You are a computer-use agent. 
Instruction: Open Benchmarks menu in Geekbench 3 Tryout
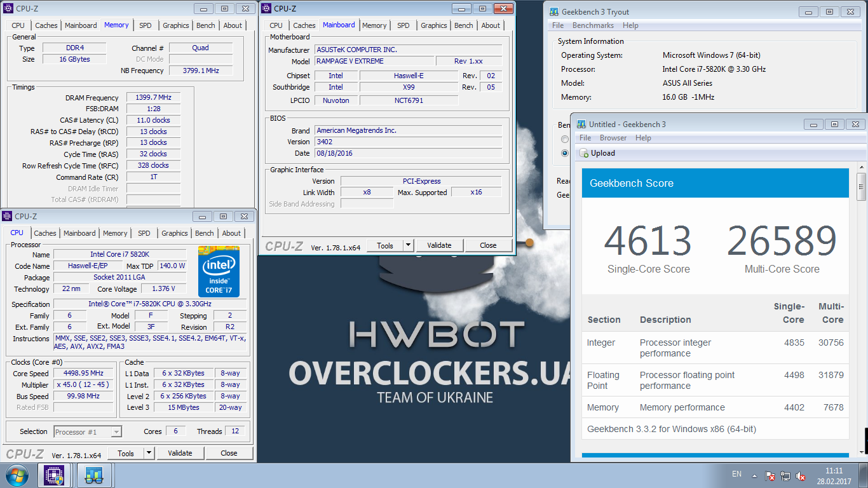click(x=593, y=25)
